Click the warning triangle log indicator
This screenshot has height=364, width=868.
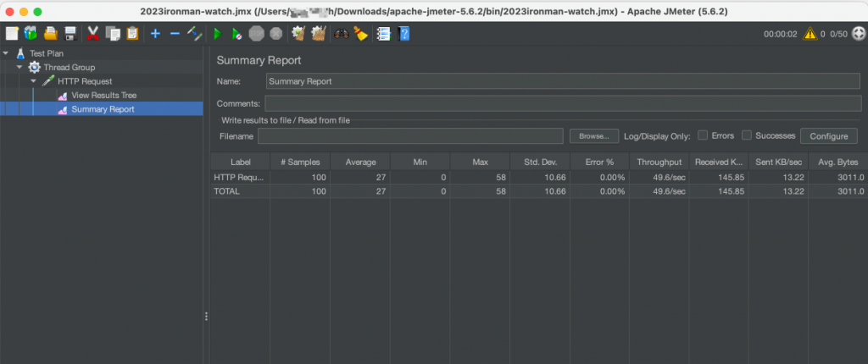tap(810, 34)
